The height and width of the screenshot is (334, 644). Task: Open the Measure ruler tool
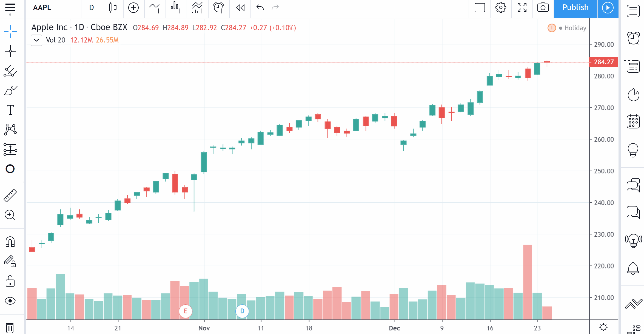click(x=10, y=196)
